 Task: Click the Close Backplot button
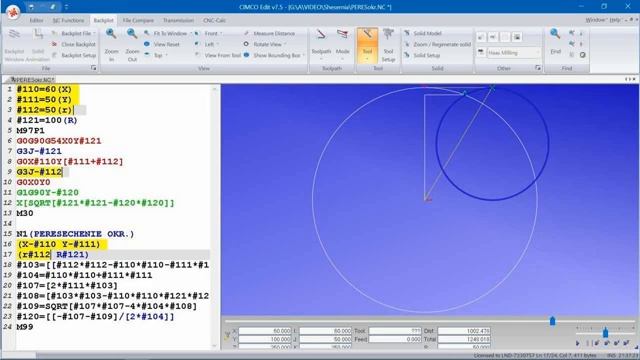tap(75, 44)
